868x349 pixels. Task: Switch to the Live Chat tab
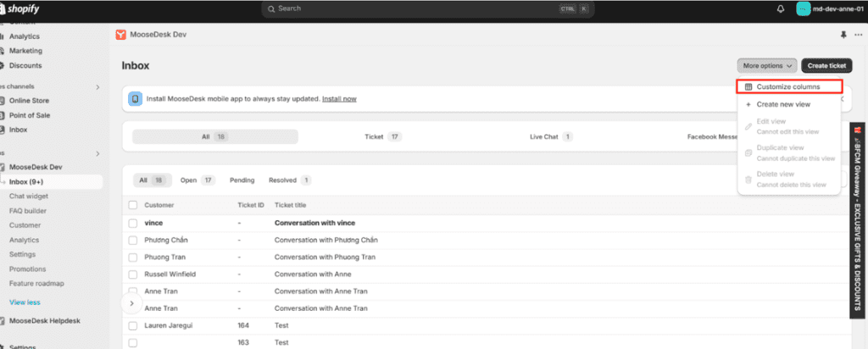pos(551,136)
